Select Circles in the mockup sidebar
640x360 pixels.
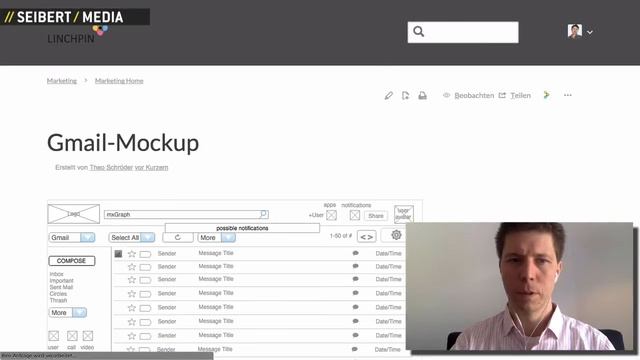tap(58, 293)
